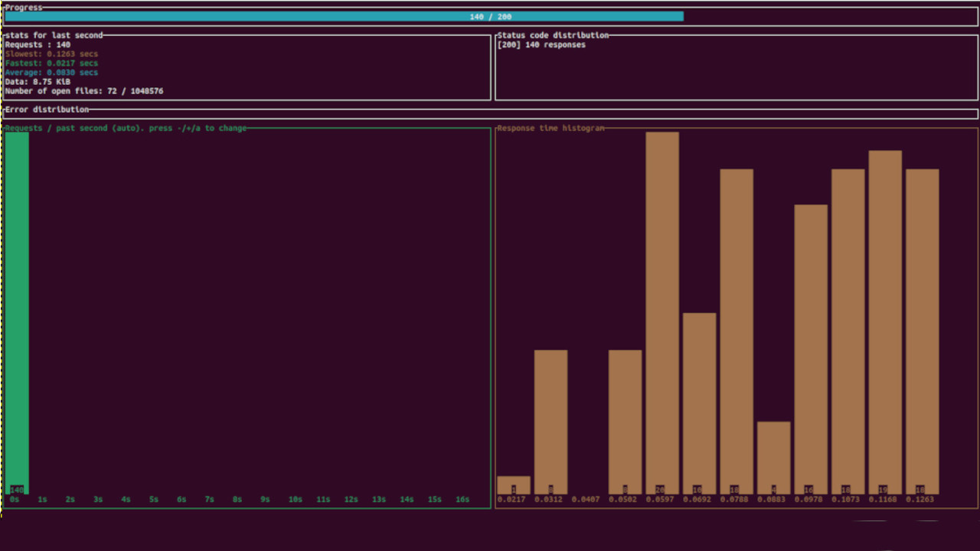980x551 pixels.
Task: Click the '0.0407' histogram axis label
Action: click(x=586, y=499)
